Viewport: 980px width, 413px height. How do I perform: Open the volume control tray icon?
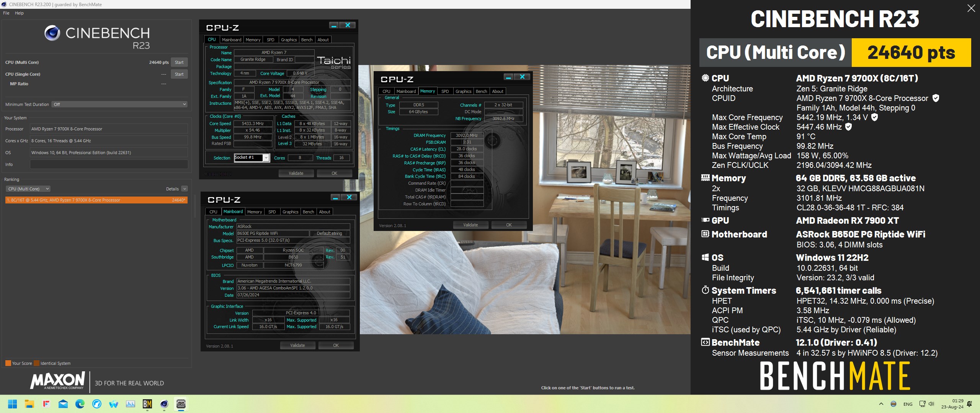[x=931, y=404]
